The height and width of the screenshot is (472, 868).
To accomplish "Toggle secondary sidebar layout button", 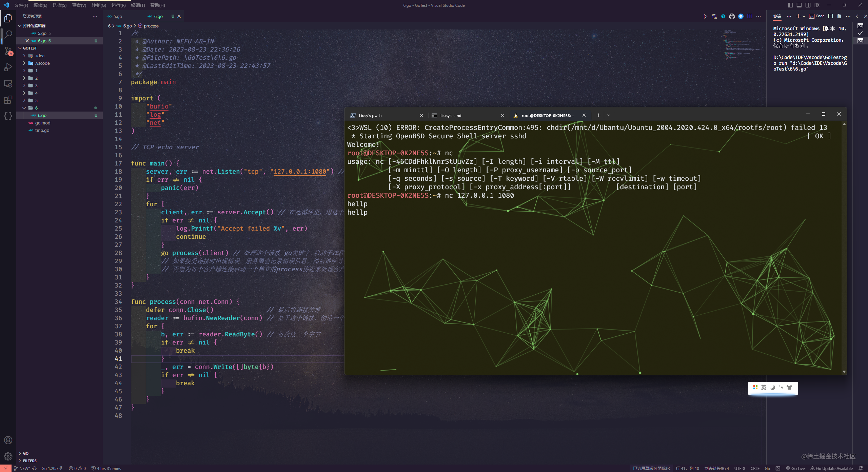I will click(x=808, y=5).
